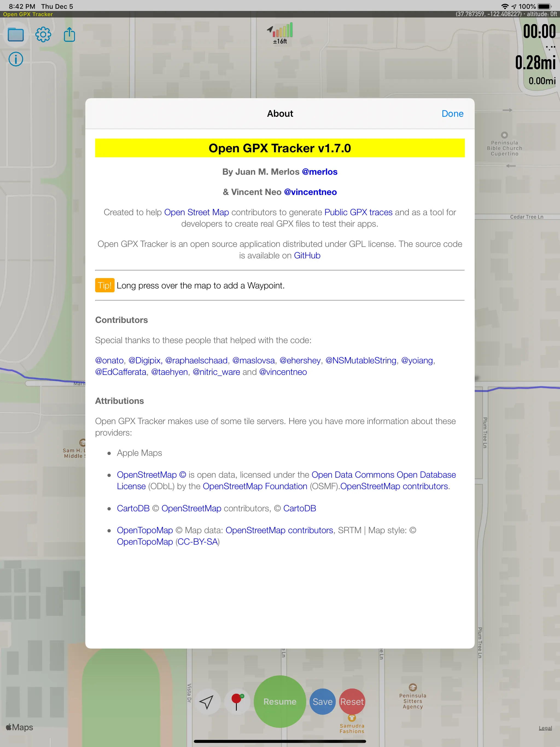Tap the center-on-location arrow button

point(206,702)
